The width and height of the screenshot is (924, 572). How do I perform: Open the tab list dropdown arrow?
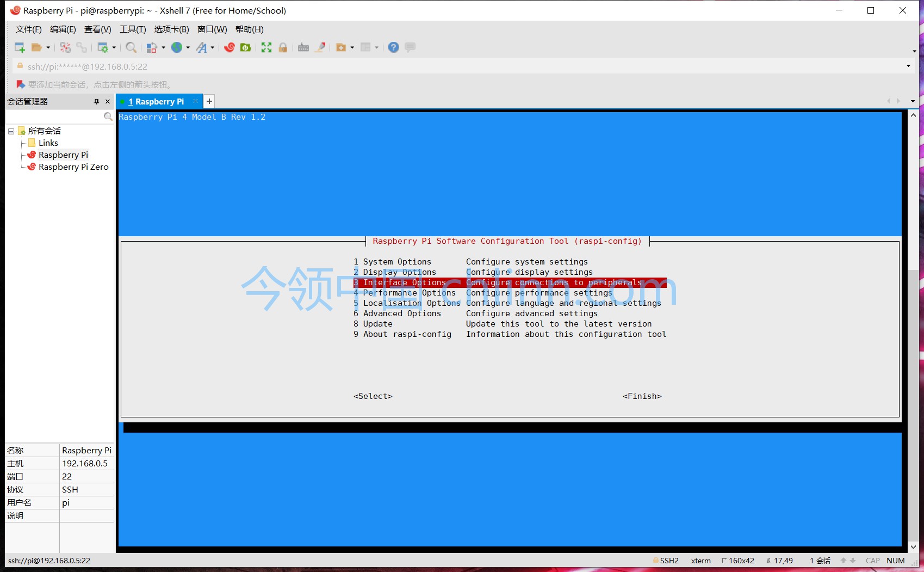tap(913, 101)
